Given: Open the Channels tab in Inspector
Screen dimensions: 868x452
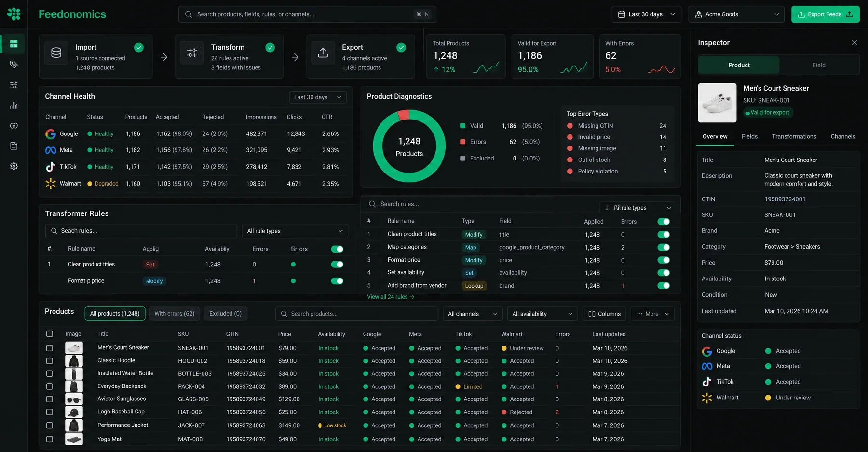Looking at the screenshot, I should (843, 137).
